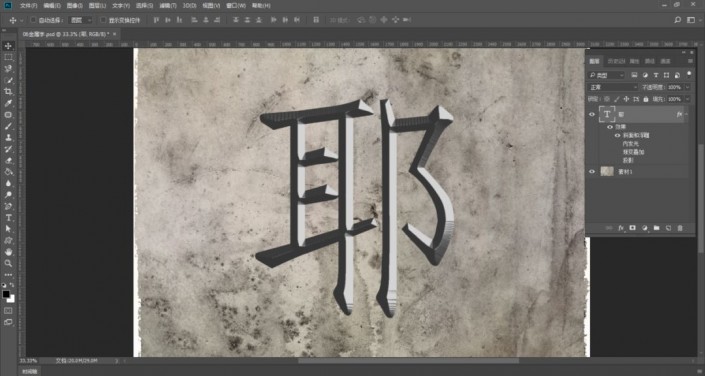
Task: Select the Brush tool
Action: tap(8, 126)
